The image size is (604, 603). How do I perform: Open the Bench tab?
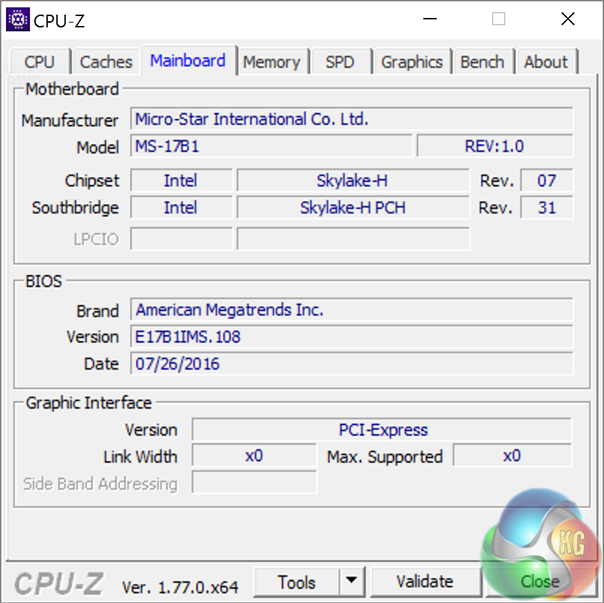483,62
